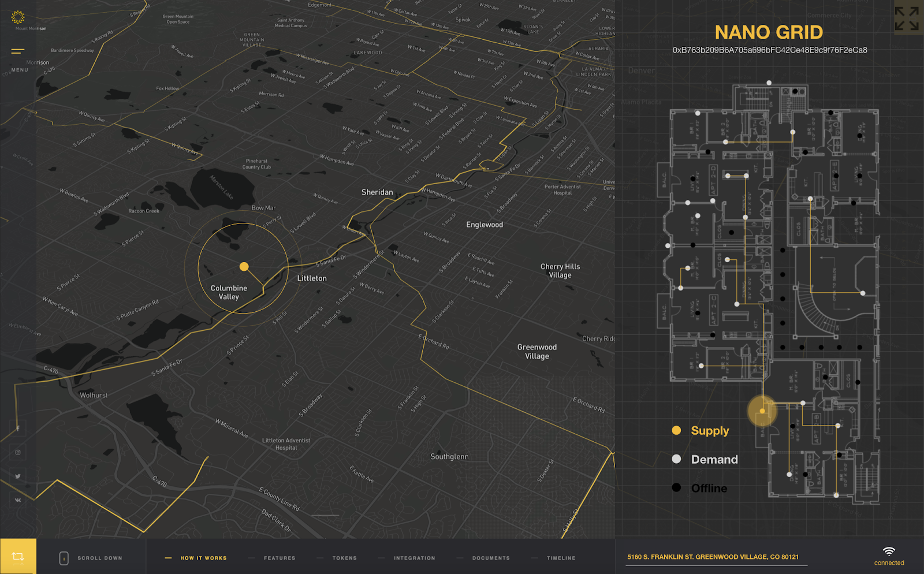Click the Fox Hollow map label
This screenshot has height=574, width=924.
(x=167, y=88)
